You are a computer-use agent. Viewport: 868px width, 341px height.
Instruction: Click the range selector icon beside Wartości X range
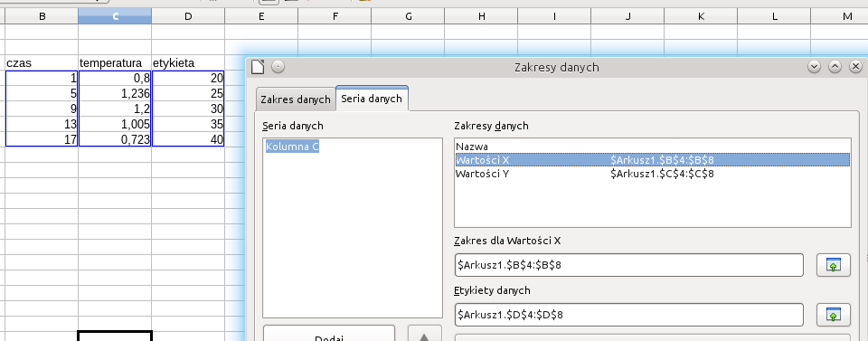[833, 265]
